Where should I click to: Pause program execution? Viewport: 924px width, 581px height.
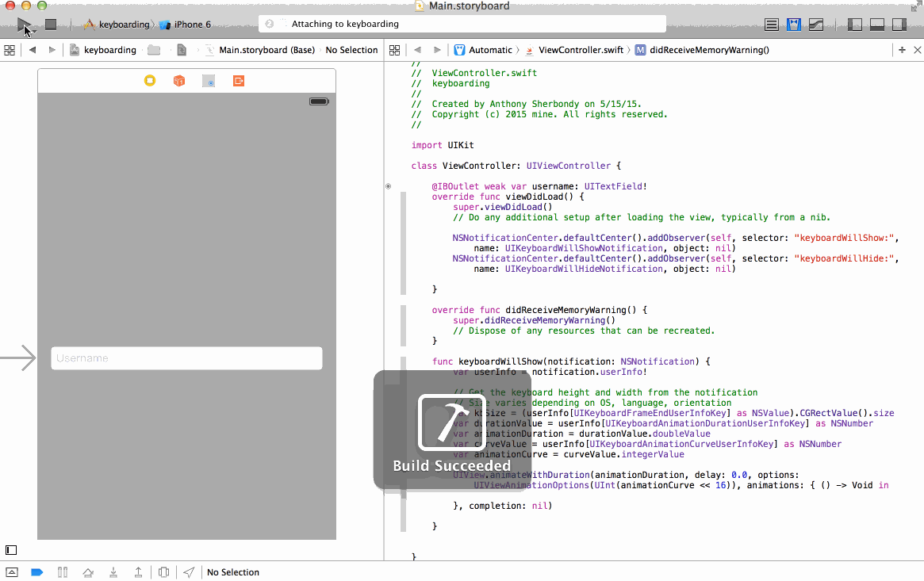point(63,572)
